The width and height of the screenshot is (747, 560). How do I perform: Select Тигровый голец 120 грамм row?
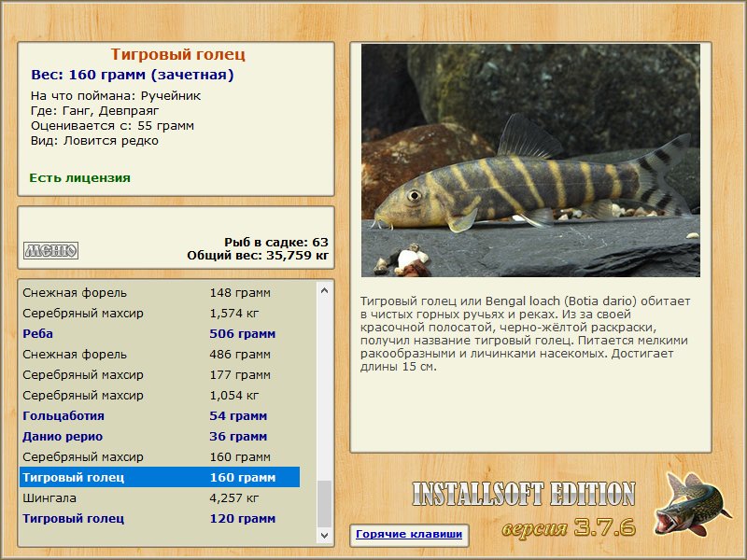click(160, 519)
